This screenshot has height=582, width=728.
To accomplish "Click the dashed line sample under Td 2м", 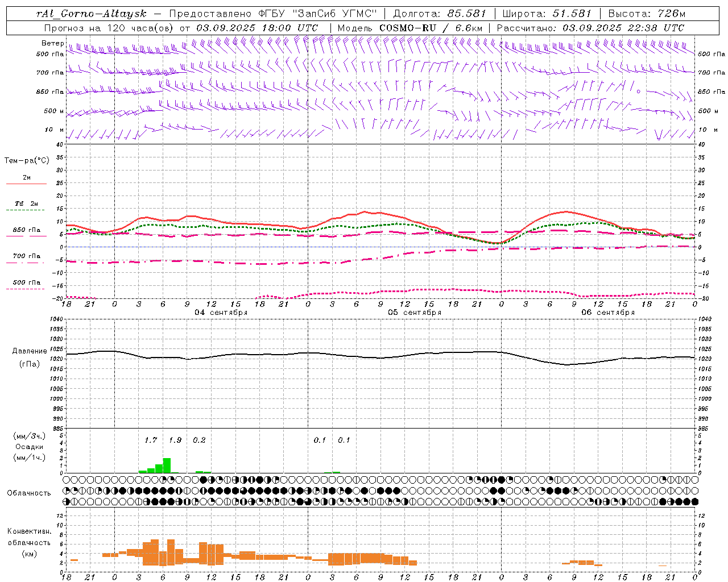I will point(25,210).
